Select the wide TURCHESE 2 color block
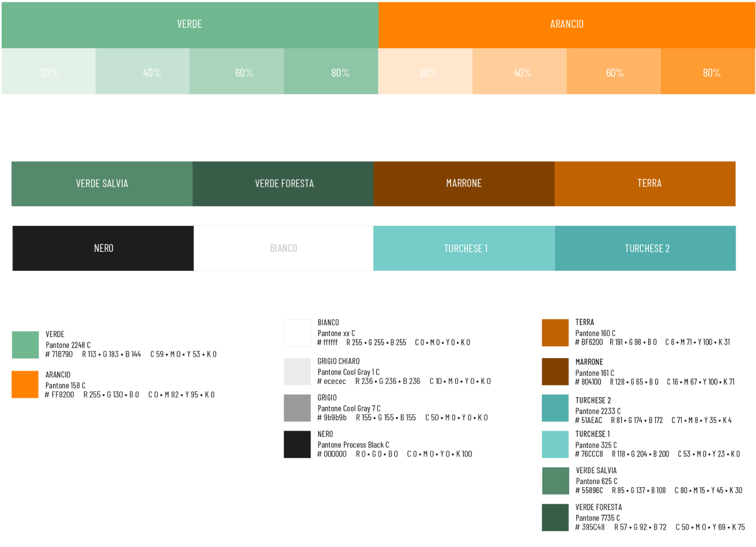This screenshot has height=547, width=756. (645, 248)
